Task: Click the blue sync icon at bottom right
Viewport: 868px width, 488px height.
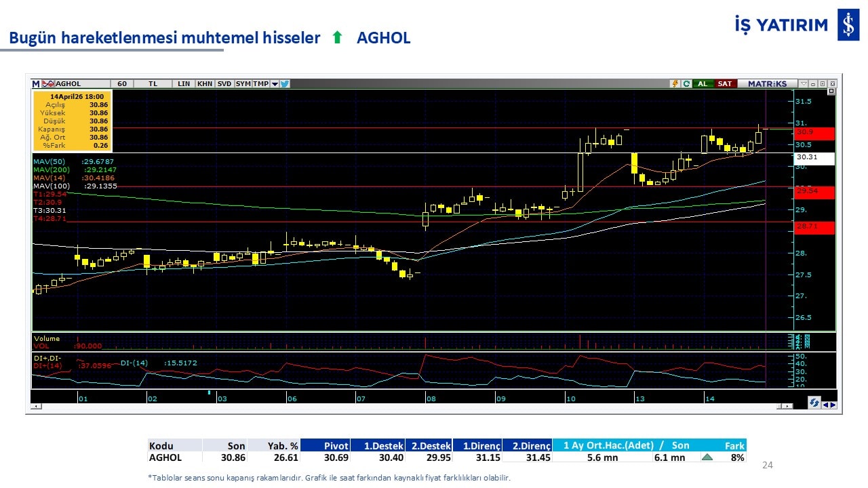Action: (x=814, y=403)
